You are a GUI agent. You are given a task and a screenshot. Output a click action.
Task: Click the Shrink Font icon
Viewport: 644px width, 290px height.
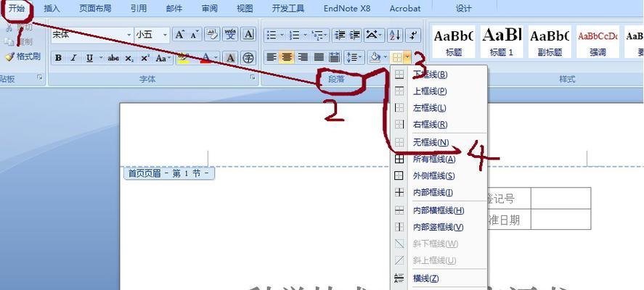pyautogui.click(x=194, y=35)
